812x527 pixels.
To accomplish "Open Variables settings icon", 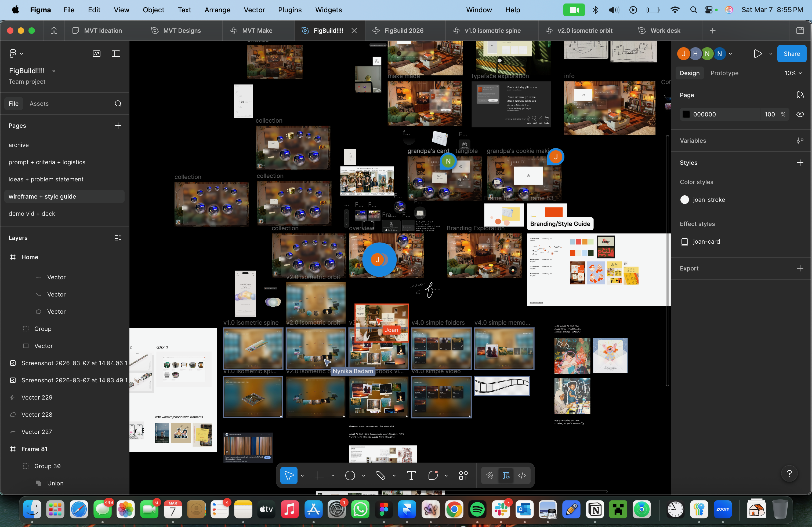I will click(800, 141).
